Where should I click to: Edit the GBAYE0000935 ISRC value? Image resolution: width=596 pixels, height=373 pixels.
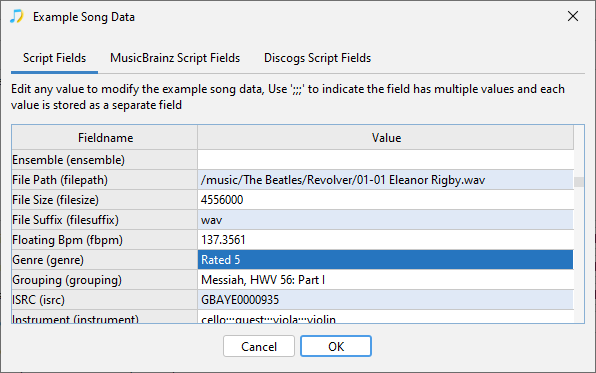click(x=386, y=300)
